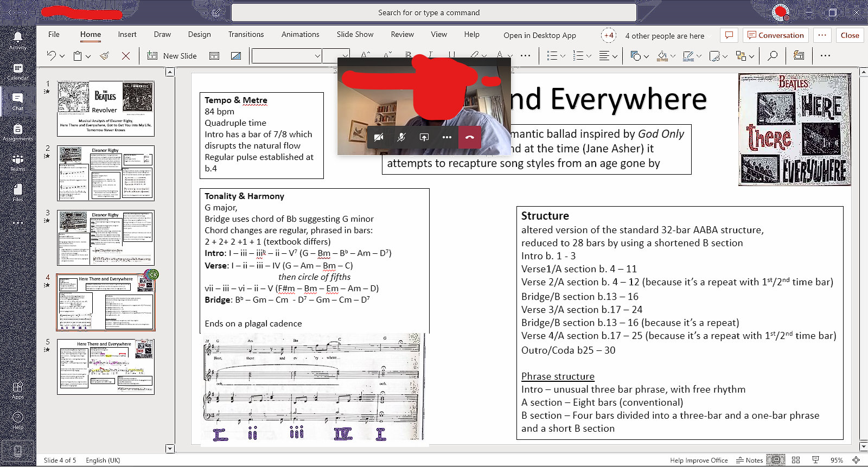Click Open in Desktop App
The width and height of the screenshot is (868, 467).
[x=540, y=35]
